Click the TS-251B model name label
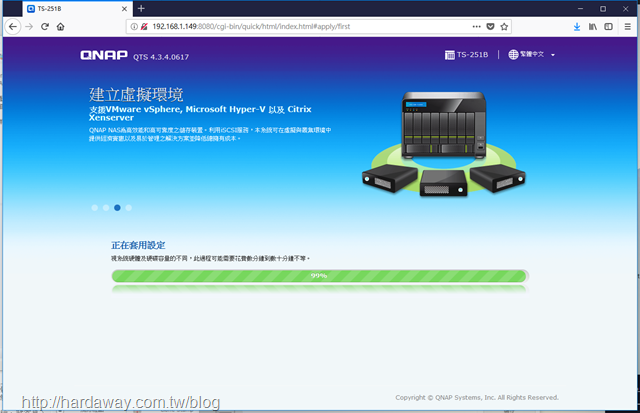The image size is (640, 413). [x=472, y=55]
